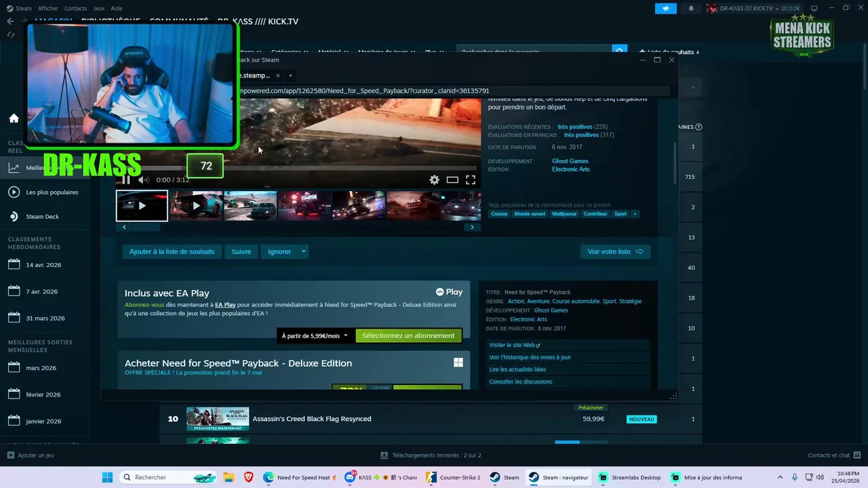This screenshot has height=488, width=868.
Task: Click the announcements megaphone button
Action: (666, 8)
